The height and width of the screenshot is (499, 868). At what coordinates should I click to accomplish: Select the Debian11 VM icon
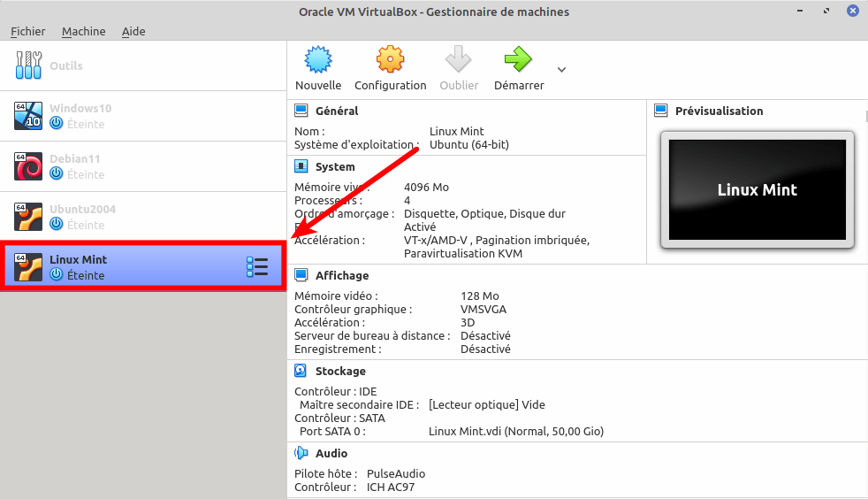point(28,166)
